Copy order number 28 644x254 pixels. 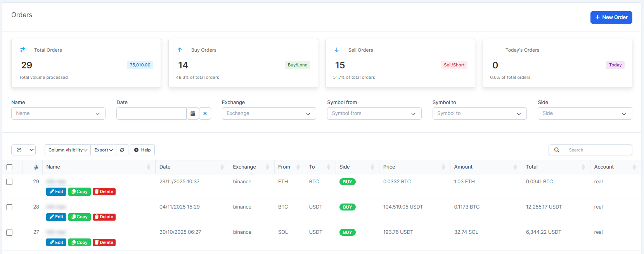tap(80, 217)
